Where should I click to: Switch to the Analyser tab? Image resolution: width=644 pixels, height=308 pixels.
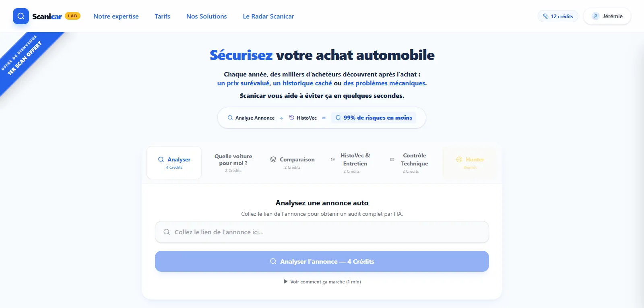(174, 162)
